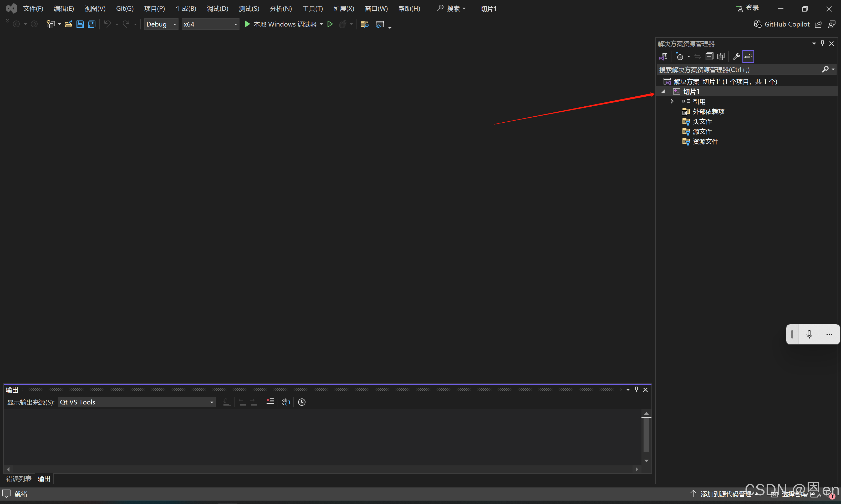Open the 调试(D) menu
This screenshot has width=841, height=504.
click(x=218, y=8)
